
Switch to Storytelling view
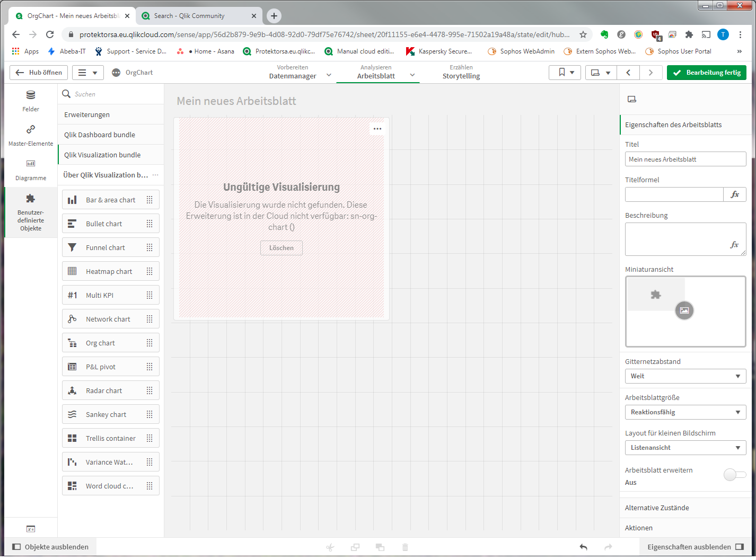(461, 72)
